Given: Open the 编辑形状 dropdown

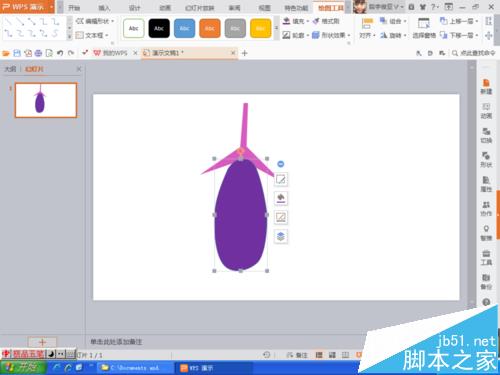Looking at the screenshot, I should pyautogui.click(x=95, y=21).
